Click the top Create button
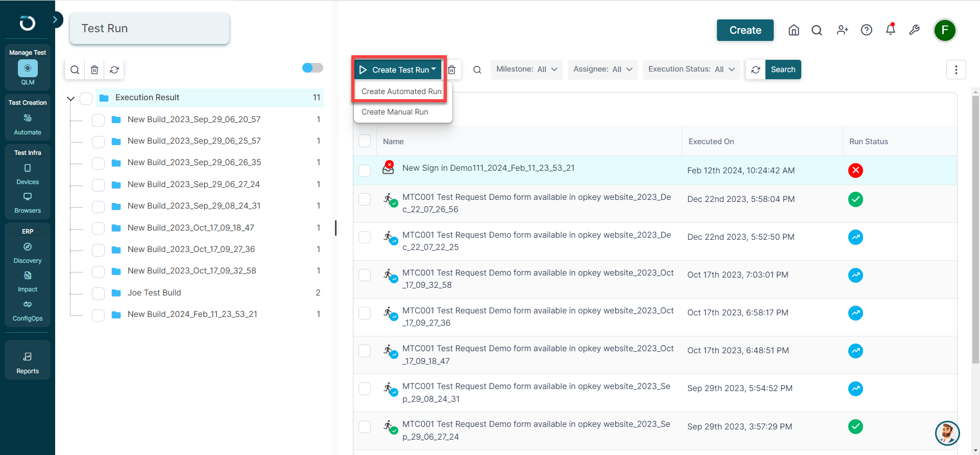Image resolution: width=980 pixels, height=455 pixels. click(x=745, y=30)
